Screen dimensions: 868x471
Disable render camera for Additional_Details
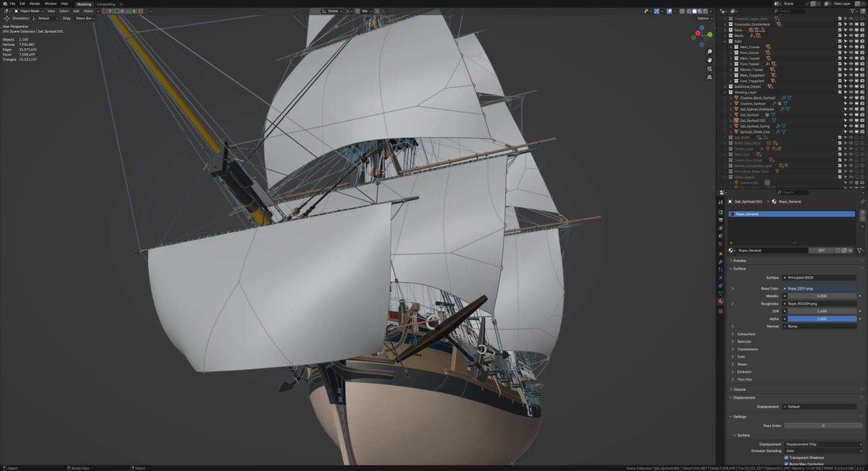point(862,86)
